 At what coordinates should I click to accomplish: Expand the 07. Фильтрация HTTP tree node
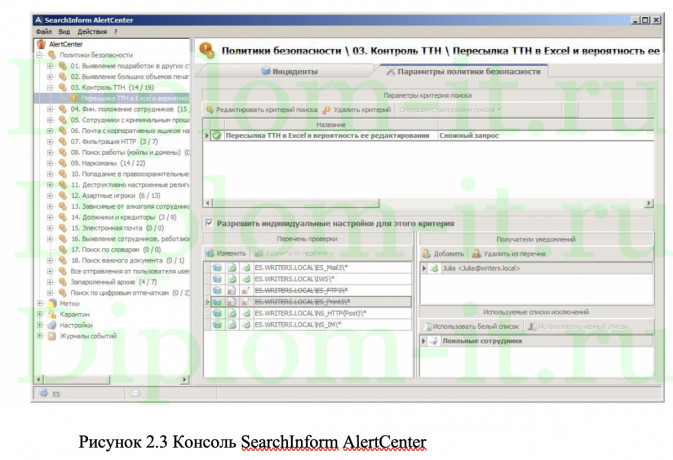click(50, 142)
